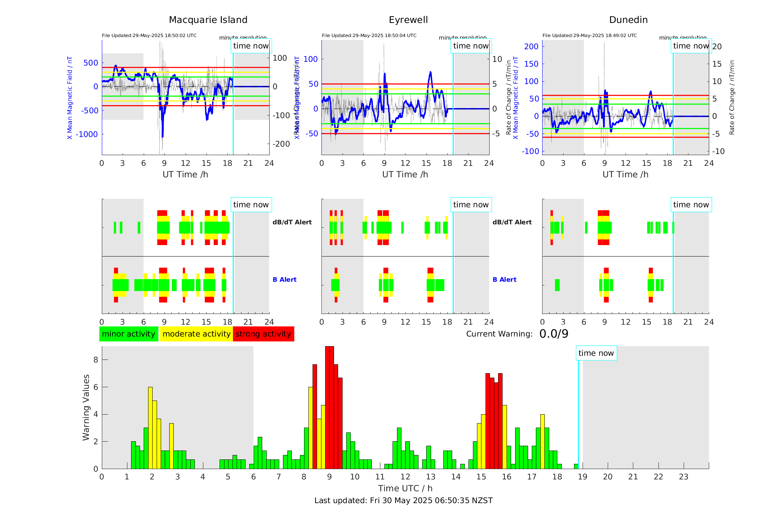This screenshot has height=532, width=784.
Task: Click the Last updated NZST timestamp
Action: point(404,501)
